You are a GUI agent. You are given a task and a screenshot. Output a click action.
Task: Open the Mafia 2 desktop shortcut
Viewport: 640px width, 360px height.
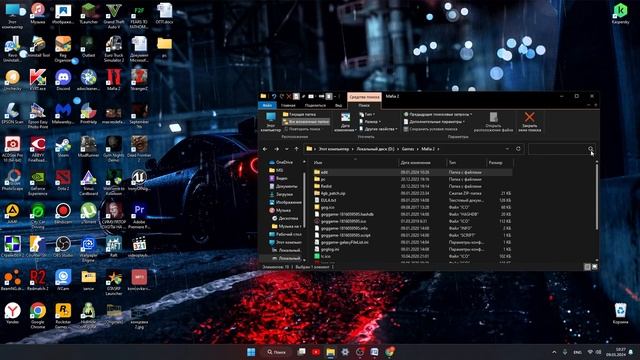tap(114, 80)
